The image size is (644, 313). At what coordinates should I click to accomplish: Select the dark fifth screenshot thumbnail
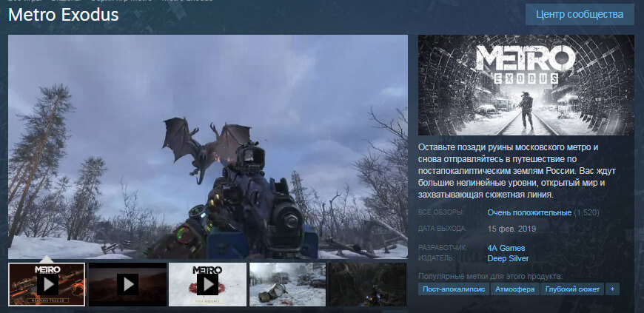coord(368,284)
